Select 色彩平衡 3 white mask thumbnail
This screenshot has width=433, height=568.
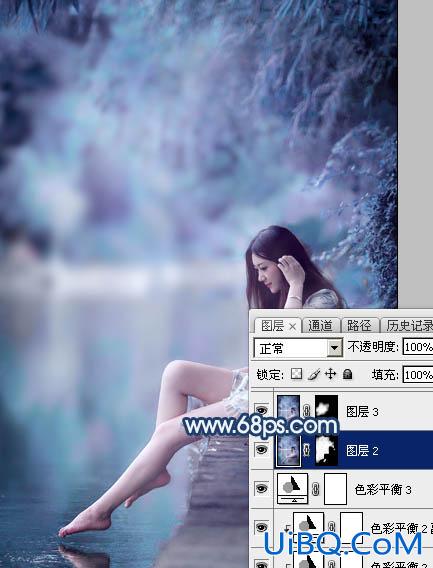335,489
